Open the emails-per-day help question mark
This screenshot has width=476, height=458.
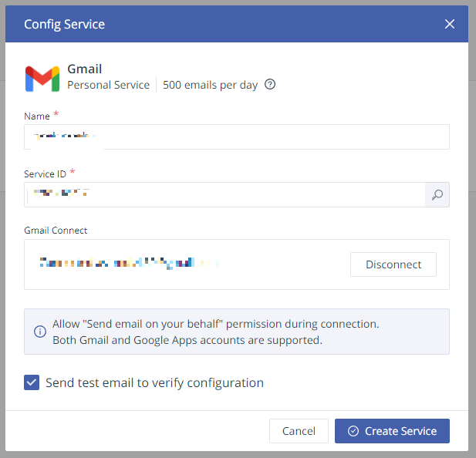click(270, 84)
